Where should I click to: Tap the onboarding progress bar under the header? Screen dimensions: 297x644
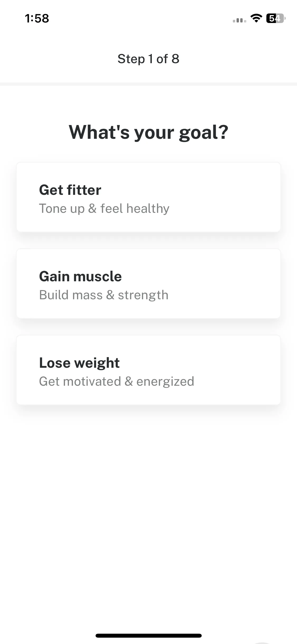(x=148, y=84)
